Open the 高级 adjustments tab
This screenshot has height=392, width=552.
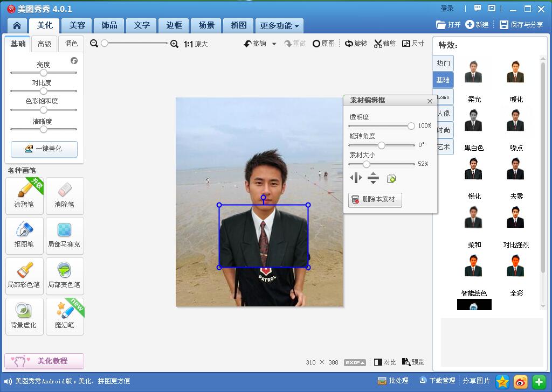coord(45,44)
